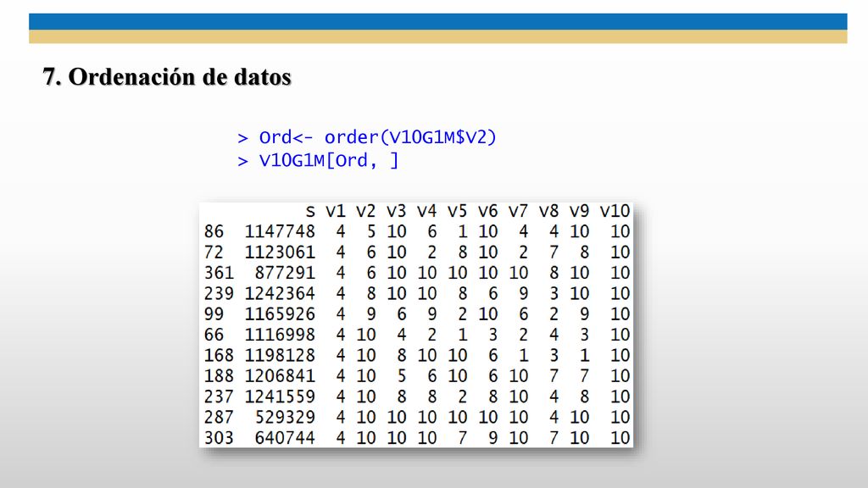Click the V3 value "5" in row 188
Screen dimensions: 868x488
(401, 376)
